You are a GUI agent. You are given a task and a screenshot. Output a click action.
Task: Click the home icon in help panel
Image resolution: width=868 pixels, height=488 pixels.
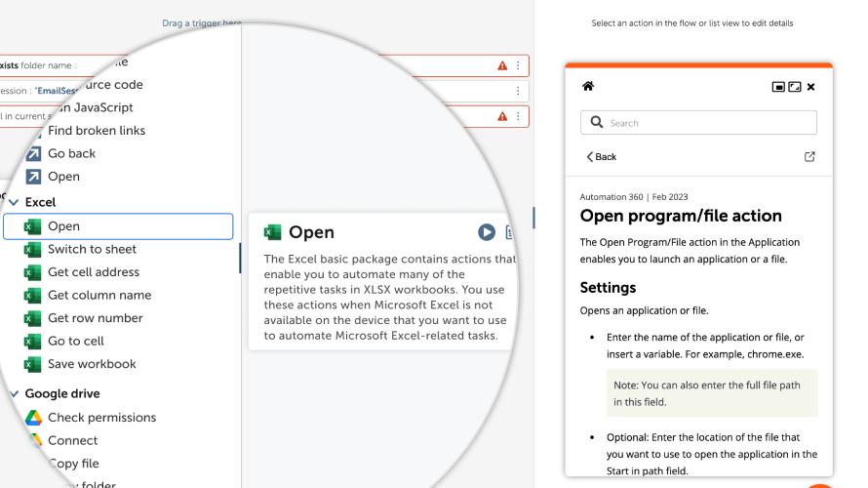pos(588,86)
